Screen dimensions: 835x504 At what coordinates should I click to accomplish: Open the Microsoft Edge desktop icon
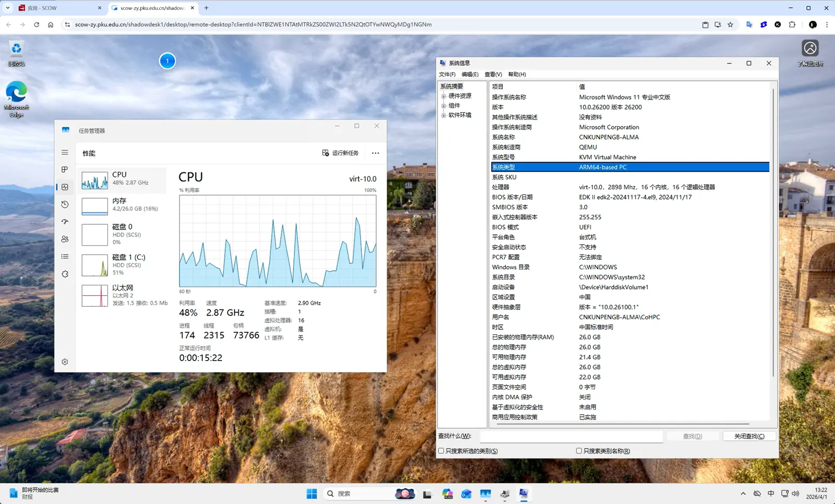click(x=16, y=99)
